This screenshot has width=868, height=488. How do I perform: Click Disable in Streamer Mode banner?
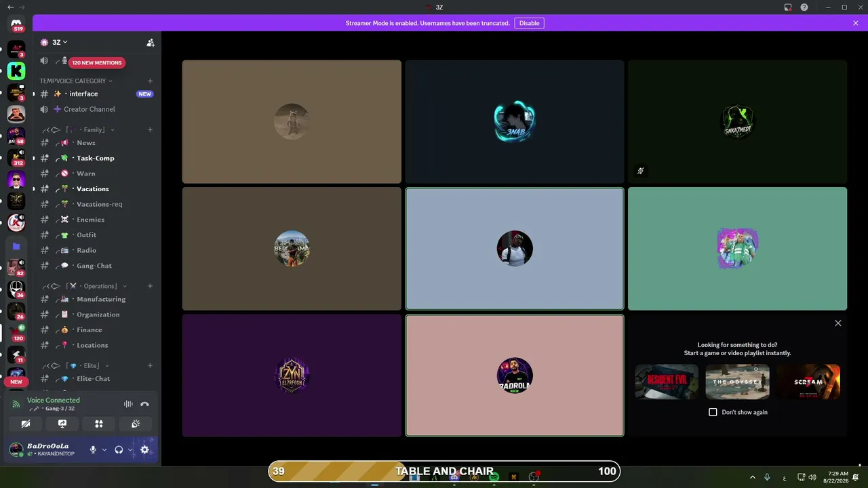tap(529, 23)
